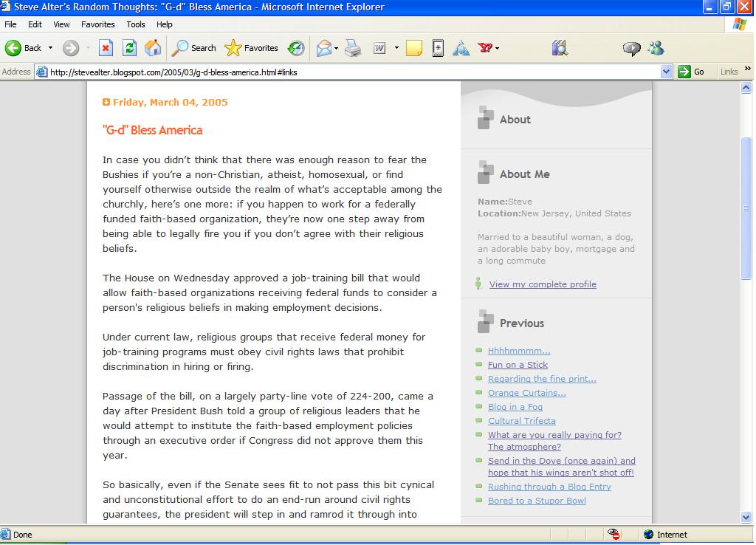This screenshot has height=545, width=756.
Task: Click the handheld device icon in toolbar
Action: 438,48
